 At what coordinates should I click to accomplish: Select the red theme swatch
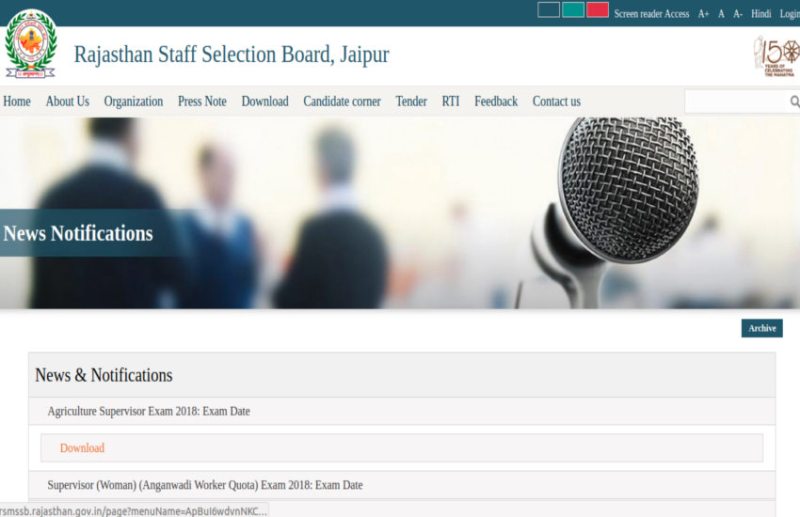click(x=598, y=10)
